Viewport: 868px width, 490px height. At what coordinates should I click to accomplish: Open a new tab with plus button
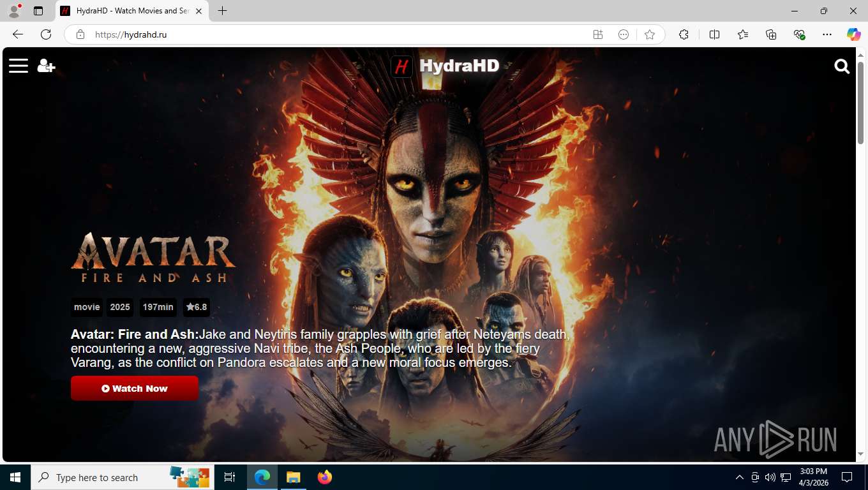tap(222, 11)
